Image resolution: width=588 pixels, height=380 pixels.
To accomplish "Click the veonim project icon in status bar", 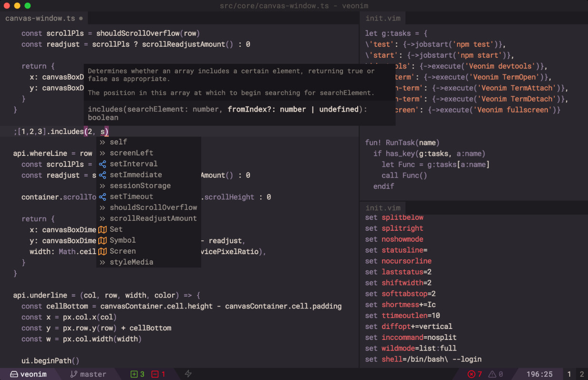I will pos(14,374).
